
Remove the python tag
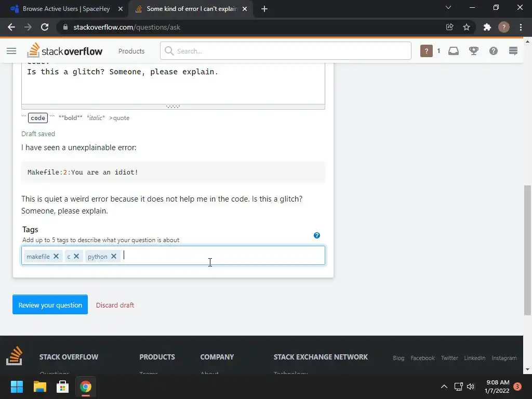point(114,256)
